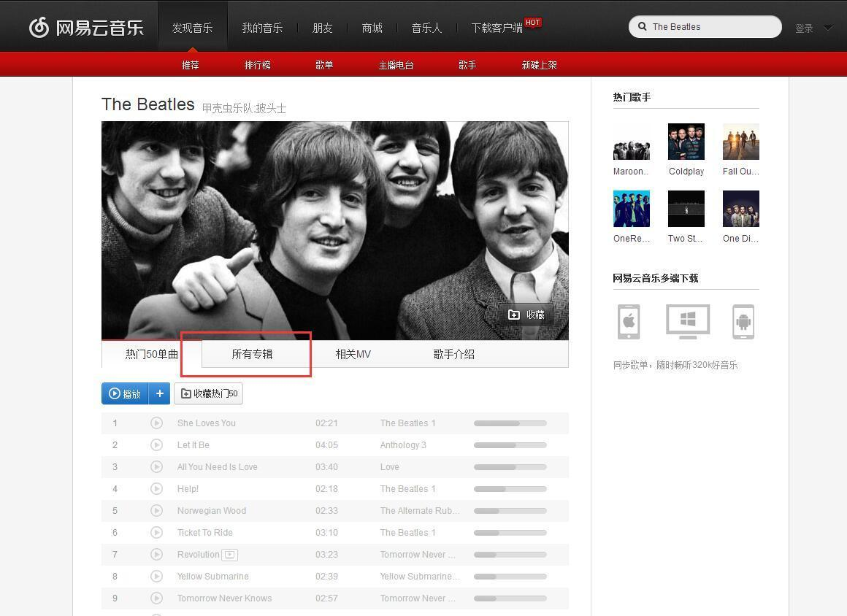
Task: Open the One Direction artist thumbnail
Action: [x=741, y=209]
